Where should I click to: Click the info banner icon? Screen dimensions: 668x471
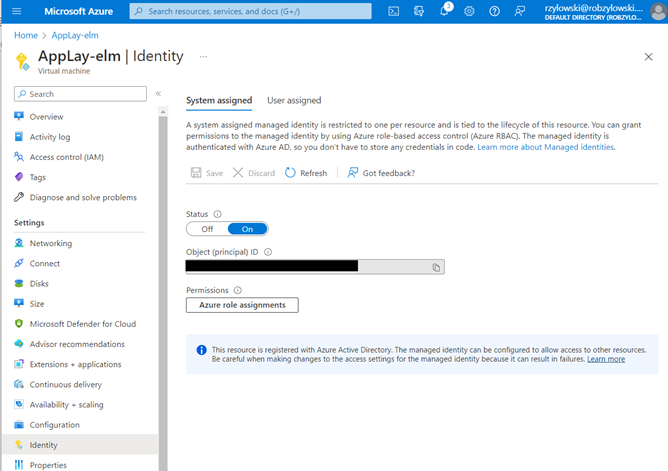point(202,350)
